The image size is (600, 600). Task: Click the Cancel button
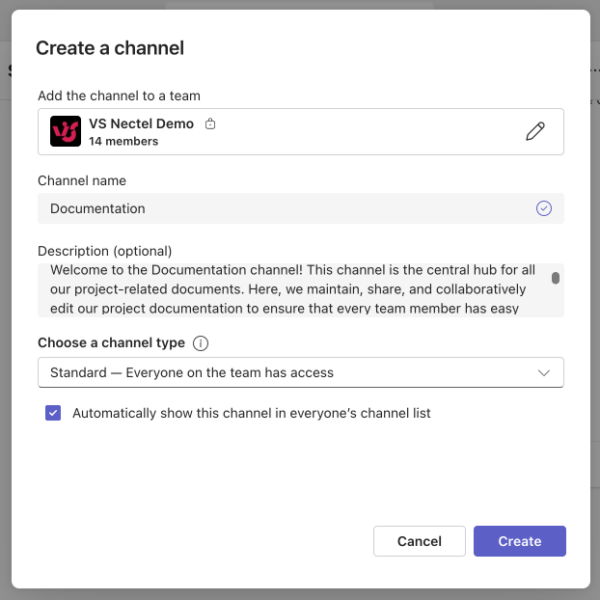click(419, 541)
